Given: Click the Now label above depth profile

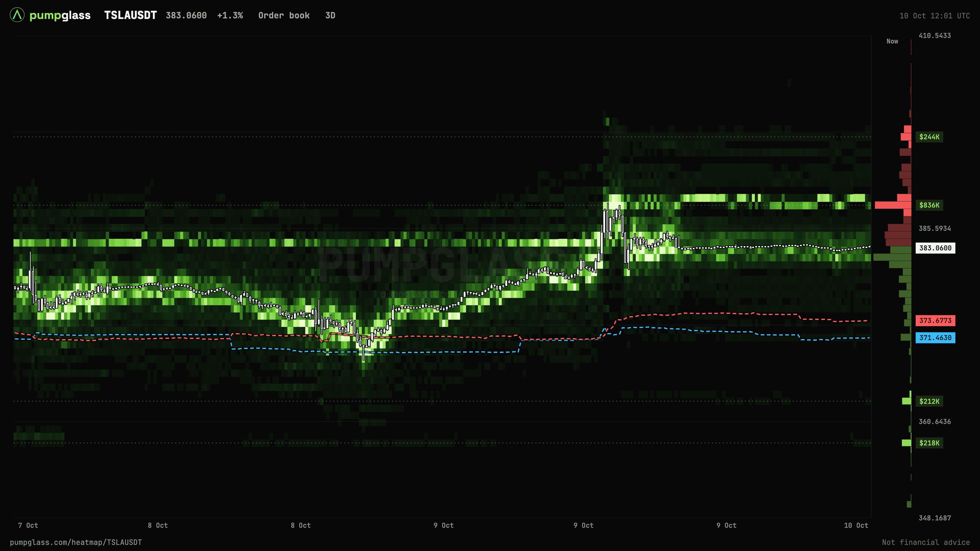Looking at the screenshot, I should click(x=892, y=41).
